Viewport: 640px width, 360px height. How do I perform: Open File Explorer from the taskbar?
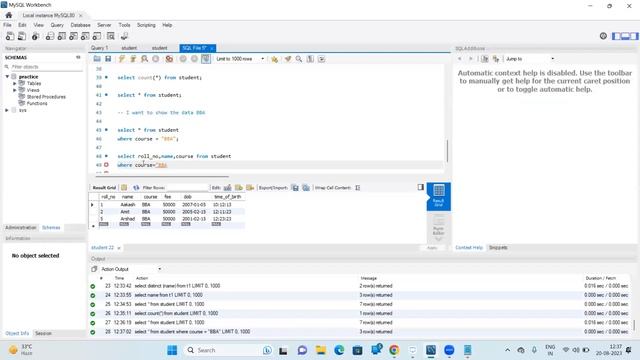pyautogui.click(x=321, y=350)
